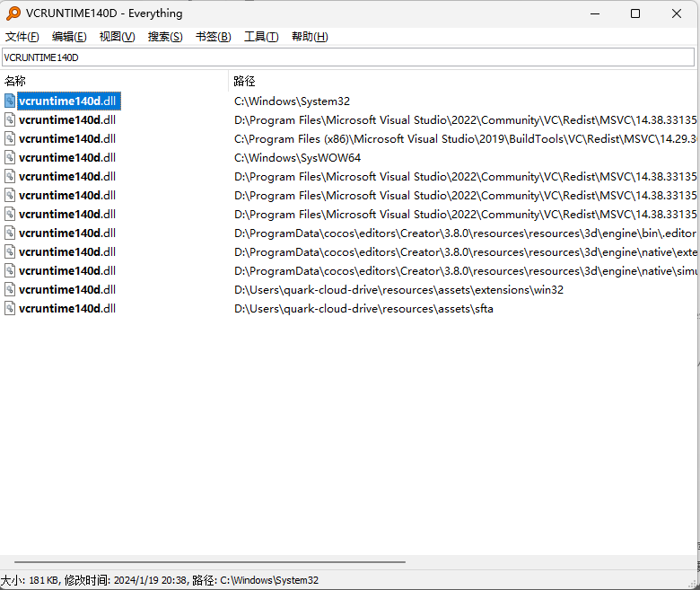The image size is (700, 590).
Task: Click the path ending in extensions\win32
Action: tap(398, 290)
